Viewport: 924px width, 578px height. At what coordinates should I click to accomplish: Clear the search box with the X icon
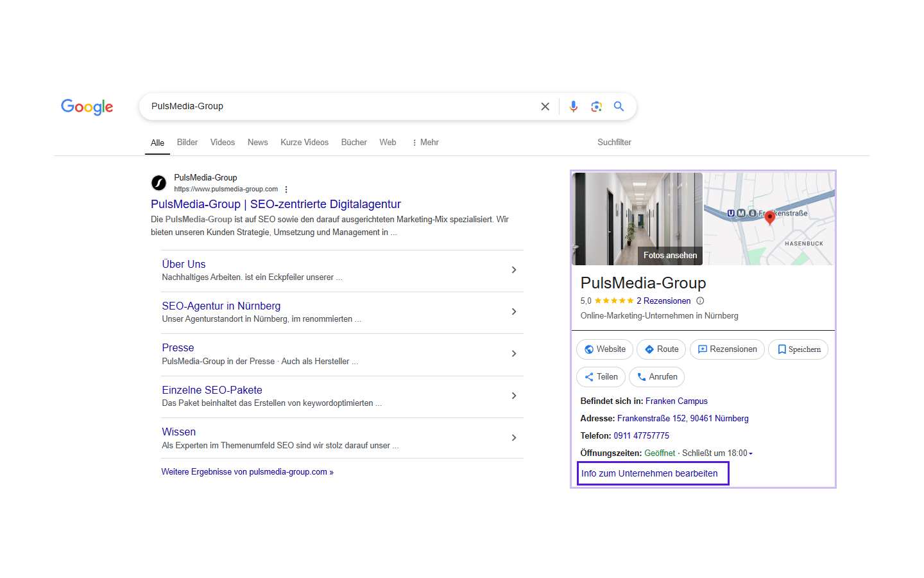pos(545,107)
